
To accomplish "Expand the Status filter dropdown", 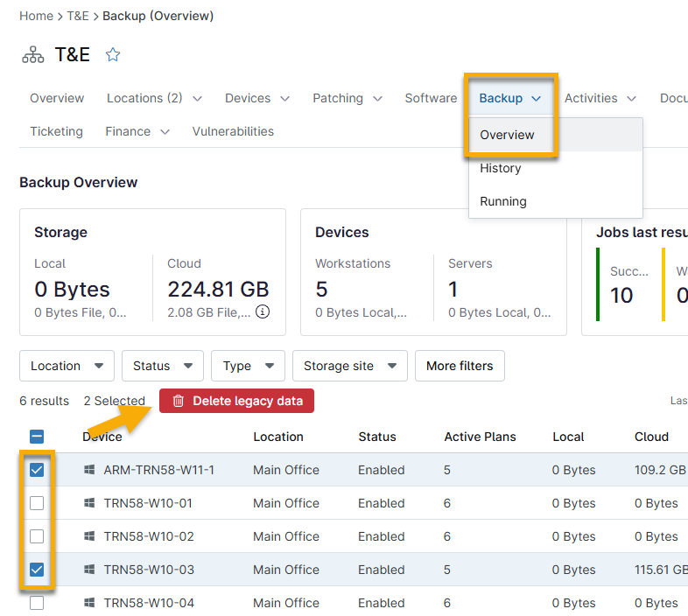I will (162, 366).
